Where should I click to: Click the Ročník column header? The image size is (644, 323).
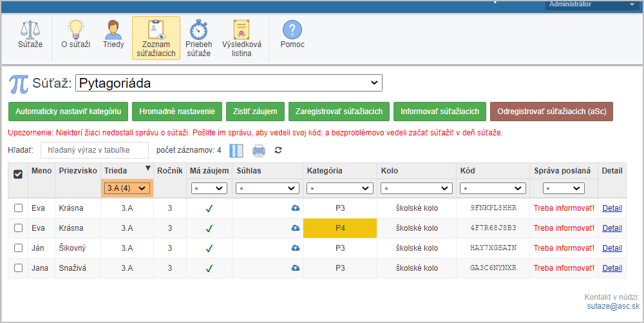coord(170,171)
